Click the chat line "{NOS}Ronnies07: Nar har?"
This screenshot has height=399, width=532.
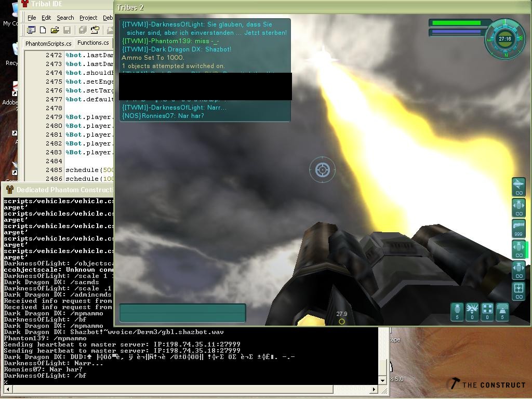[x=163, y=116]
